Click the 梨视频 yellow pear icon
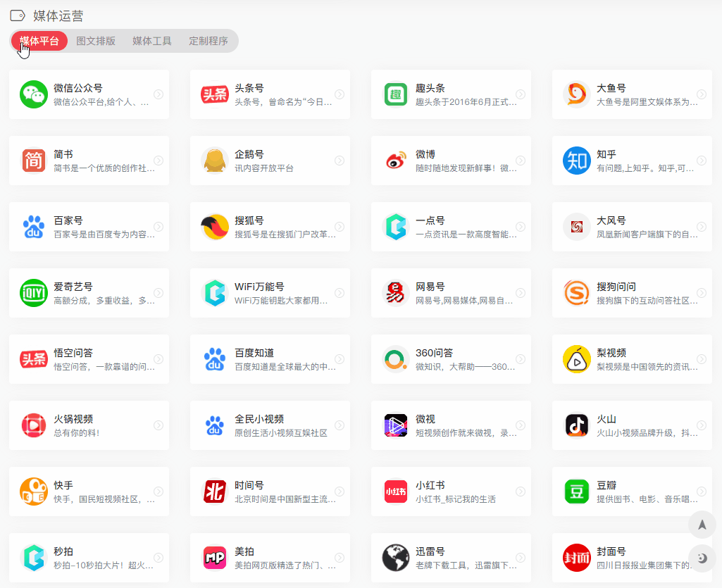Screen dimensions: 722x588 coord(576,359)
